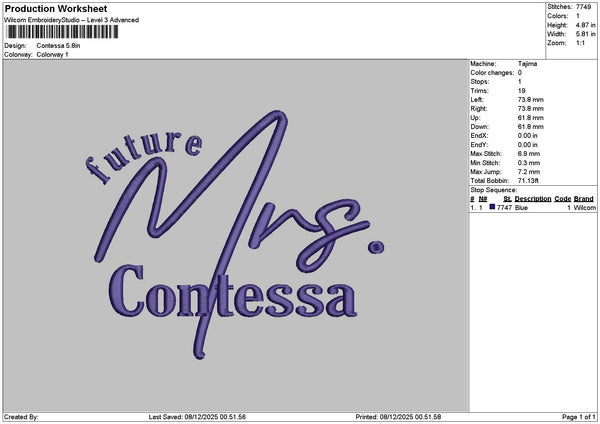Click Min Stitch value 0.3 mm
Viewport: 600px width, 424px height.
(529, 163)
